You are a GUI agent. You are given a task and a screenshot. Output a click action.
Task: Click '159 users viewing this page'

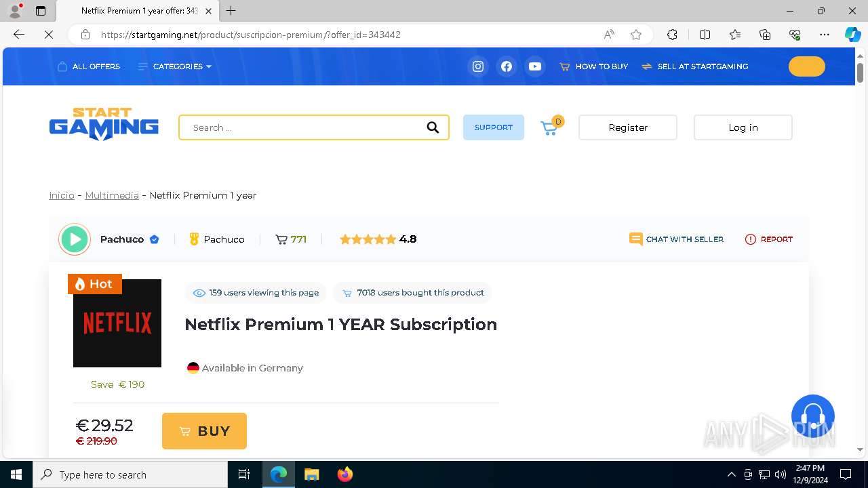click(256, 293)
